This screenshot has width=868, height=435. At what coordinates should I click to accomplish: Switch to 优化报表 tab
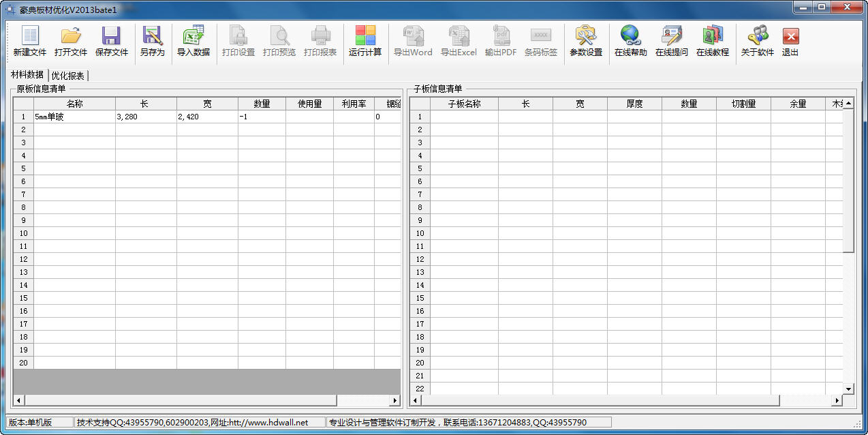tap(68, 76)
